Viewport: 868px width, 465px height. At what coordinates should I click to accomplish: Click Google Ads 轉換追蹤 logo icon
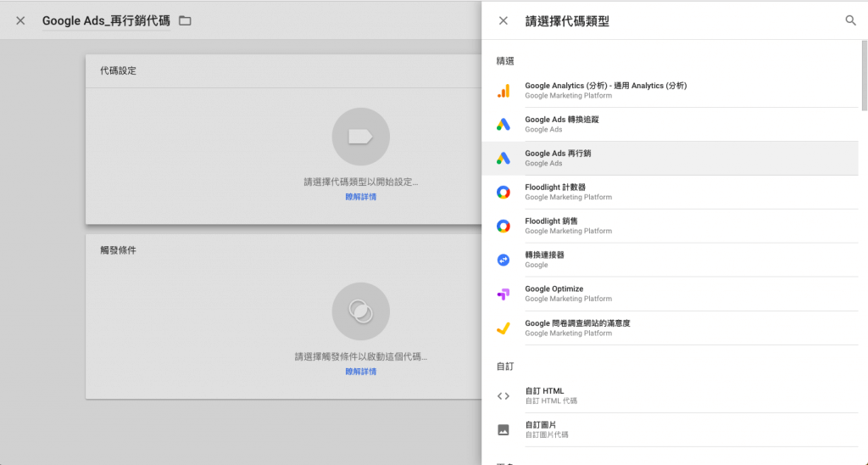coord(504,125)
